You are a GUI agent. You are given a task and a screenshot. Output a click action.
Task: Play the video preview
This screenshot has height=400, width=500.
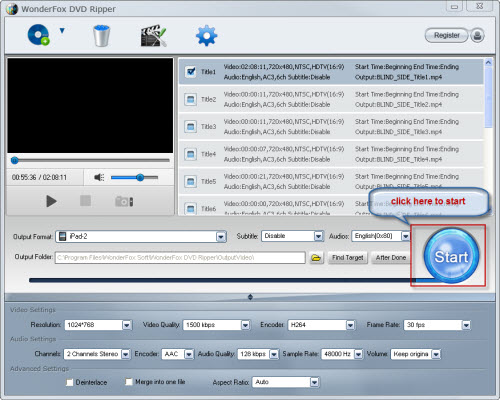[x=51, y=201]
